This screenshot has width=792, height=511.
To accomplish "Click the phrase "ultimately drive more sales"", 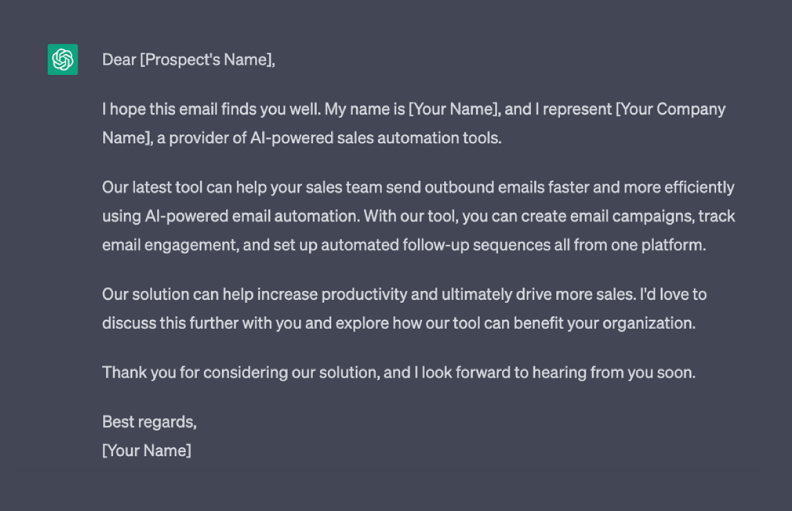I will point(538,294).
